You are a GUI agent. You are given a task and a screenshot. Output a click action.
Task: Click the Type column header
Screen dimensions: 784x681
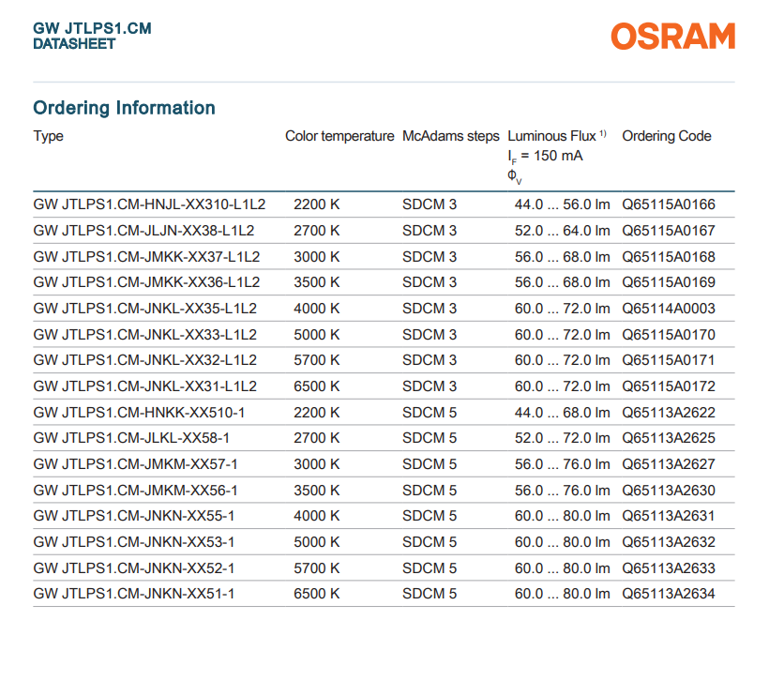point(49,136)
